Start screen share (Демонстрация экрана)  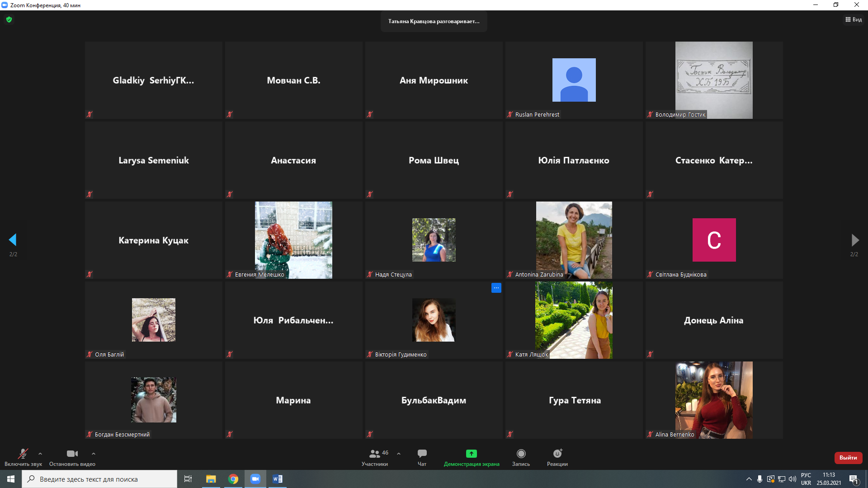tap(471, 454)
